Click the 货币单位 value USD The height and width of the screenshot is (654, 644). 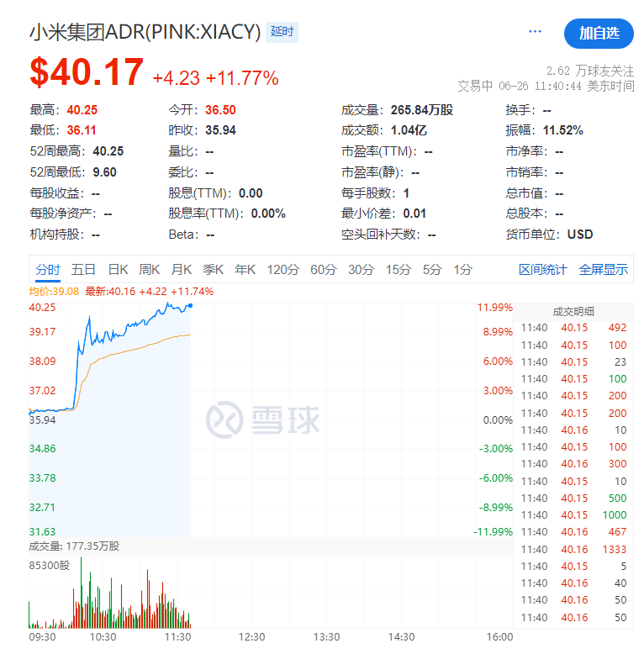pyautogui.click(x=580, y=235)
